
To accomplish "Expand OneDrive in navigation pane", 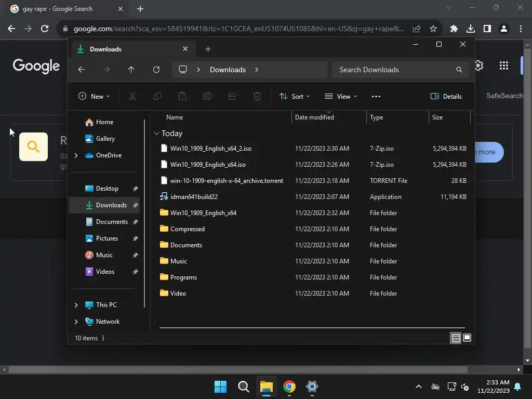I will pyautogui.click(x=76, y=155).
